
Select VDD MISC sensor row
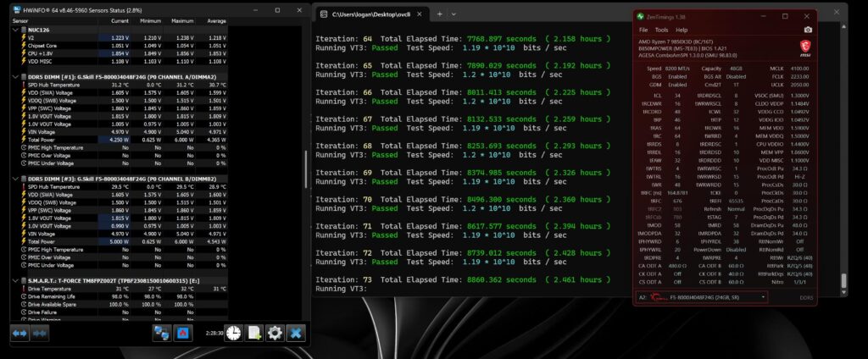pyautogui.click(x=119, y=61)
